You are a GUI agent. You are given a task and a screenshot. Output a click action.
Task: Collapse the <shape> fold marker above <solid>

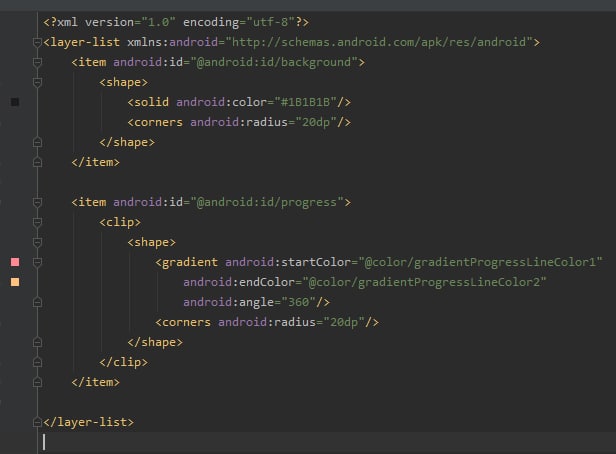pos(37,82)
